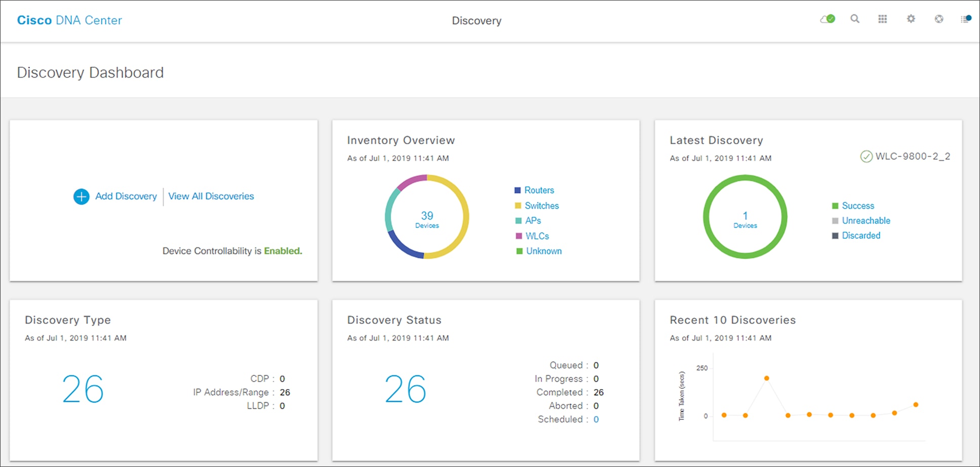Click the Aborted count value
Screen dimensions: 980x467
(x=596, y=406)
